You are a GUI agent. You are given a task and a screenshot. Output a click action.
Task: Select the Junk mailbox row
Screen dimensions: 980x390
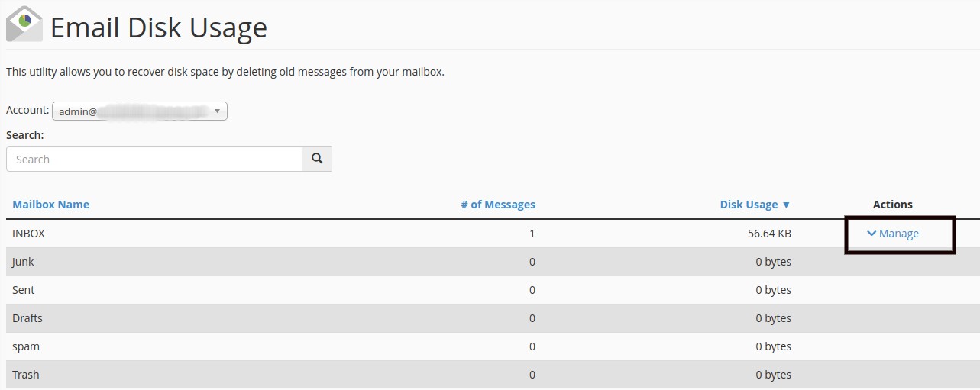(24, 262)
